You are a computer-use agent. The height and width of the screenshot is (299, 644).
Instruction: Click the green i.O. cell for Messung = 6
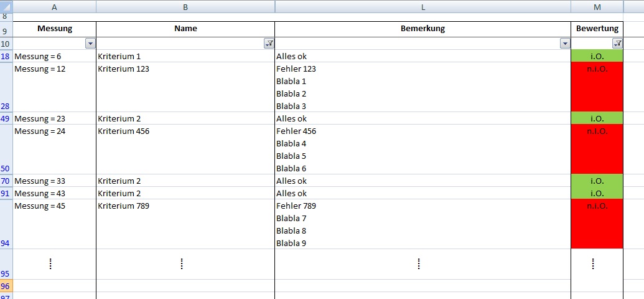[597, 56]
